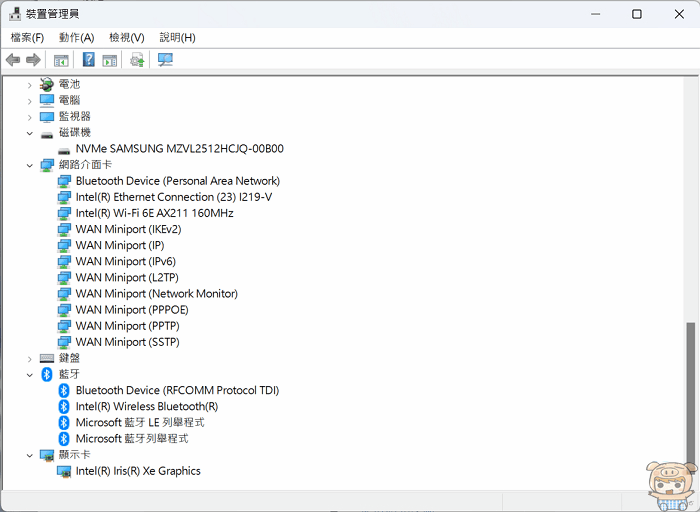Screen dimensions: 700x512
Task: Click icon of Intel Wi-Fi 6E AX211 adapter
Action: point(64,213)
